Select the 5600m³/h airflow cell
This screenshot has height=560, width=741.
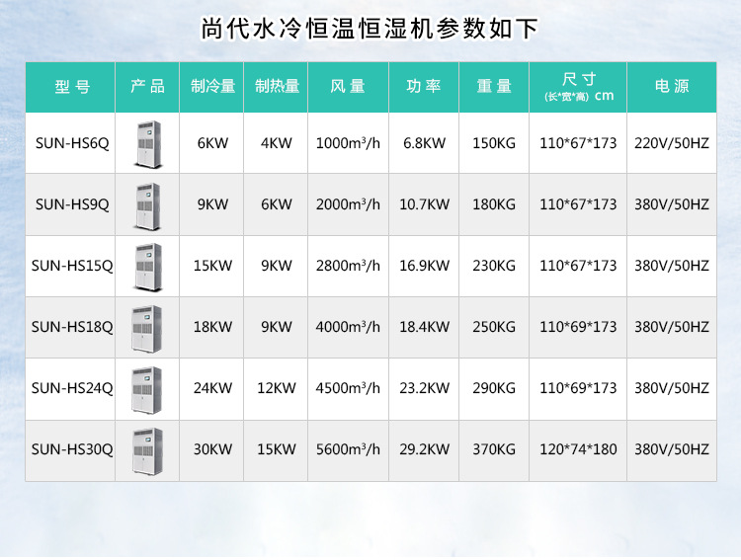(349, 449)
